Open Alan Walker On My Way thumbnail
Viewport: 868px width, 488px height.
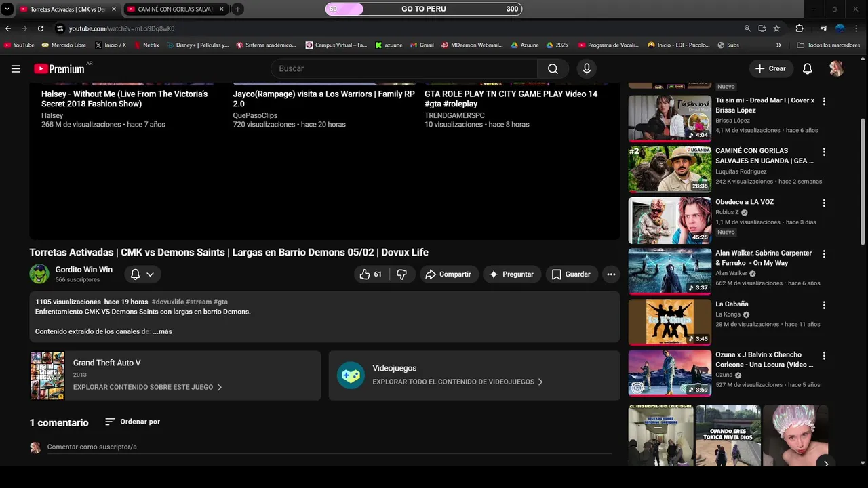pos(669,271)
